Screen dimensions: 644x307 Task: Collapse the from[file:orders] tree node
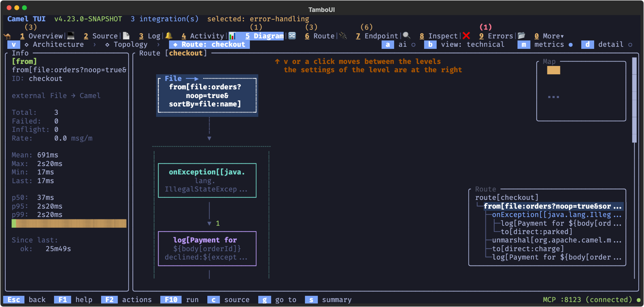(553, 206)
